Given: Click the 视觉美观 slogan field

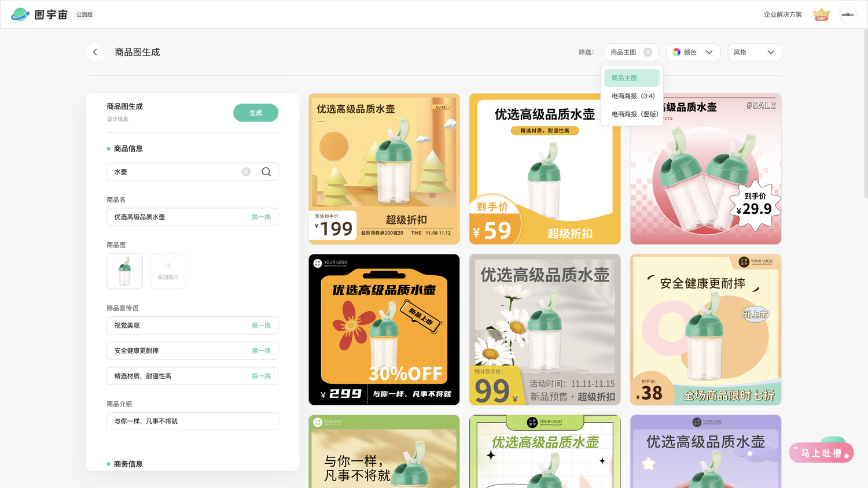Looking at the screenshot, I should 192,326.
